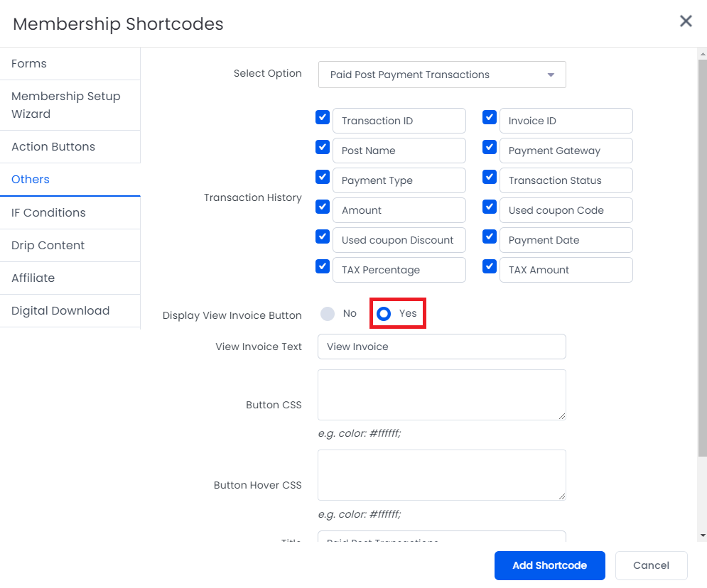Switch to the Affiliate tab
707x588 pixels.
(x=70, y=278)
